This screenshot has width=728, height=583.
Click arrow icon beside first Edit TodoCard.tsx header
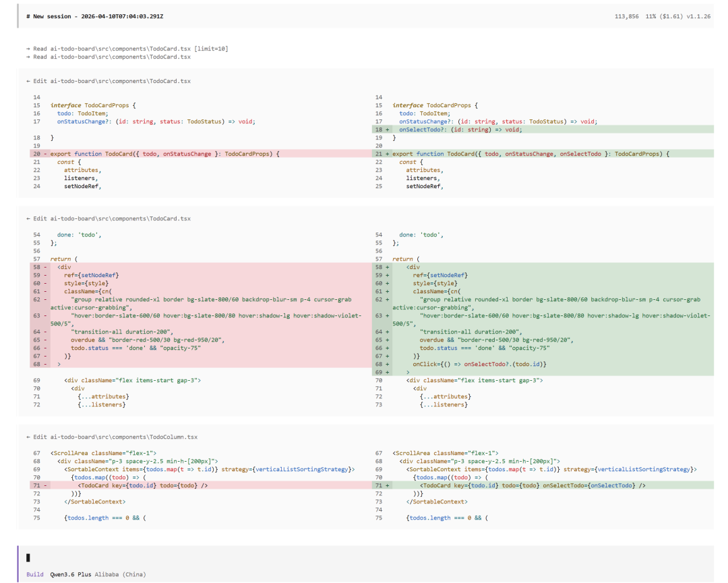pyautogui.click(x=28, y=81)
